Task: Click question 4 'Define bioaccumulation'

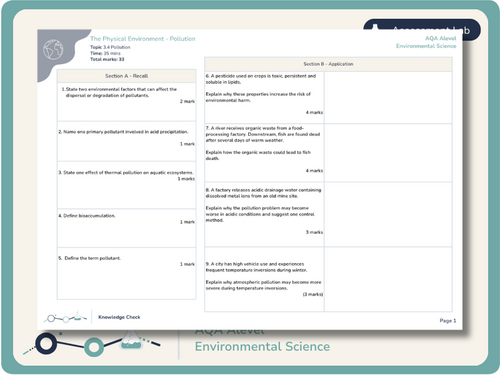Action: tap(87, 216)
